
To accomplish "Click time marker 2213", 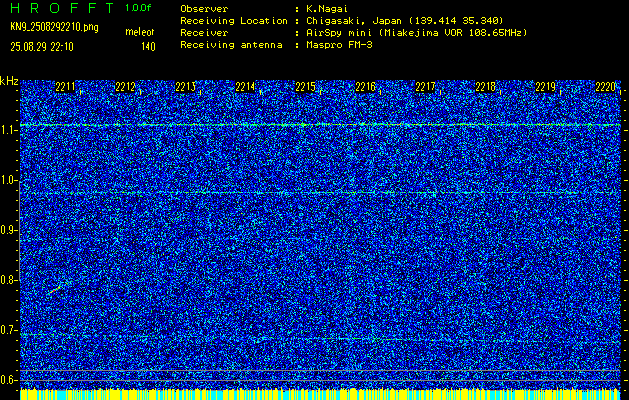I will (x=185, y=87).
